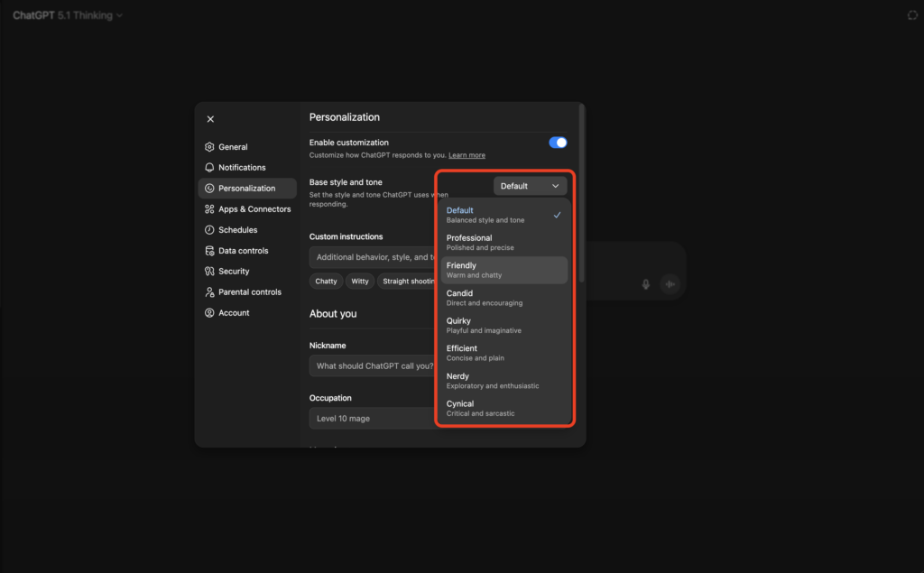Click the Account profile icon
The width and height of the screenshot is (924, 573).
click(209, 313)
